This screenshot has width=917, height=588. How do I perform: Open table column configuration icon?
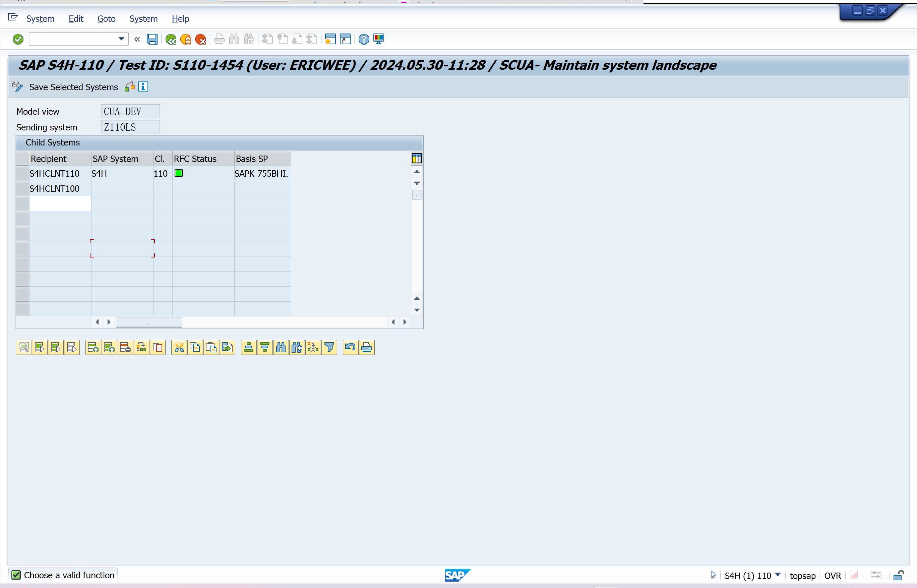(417, 159)
